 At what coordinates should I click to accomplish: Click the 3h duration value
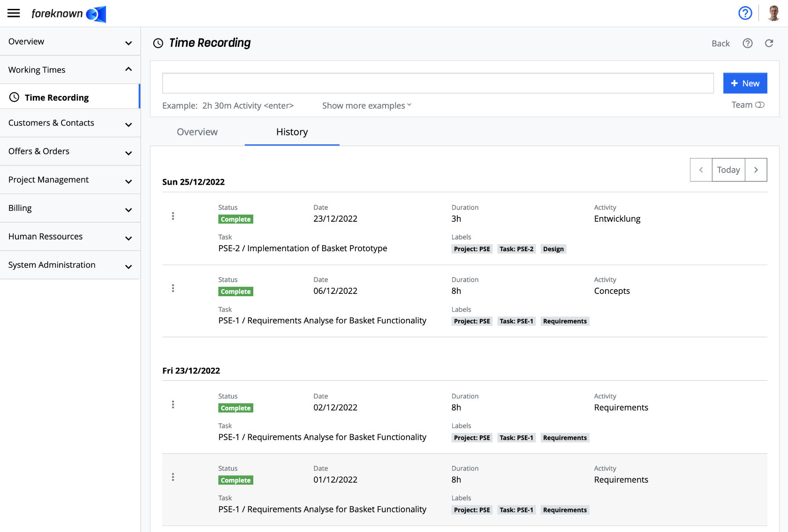pyautogui.click(x=456, y=219)
